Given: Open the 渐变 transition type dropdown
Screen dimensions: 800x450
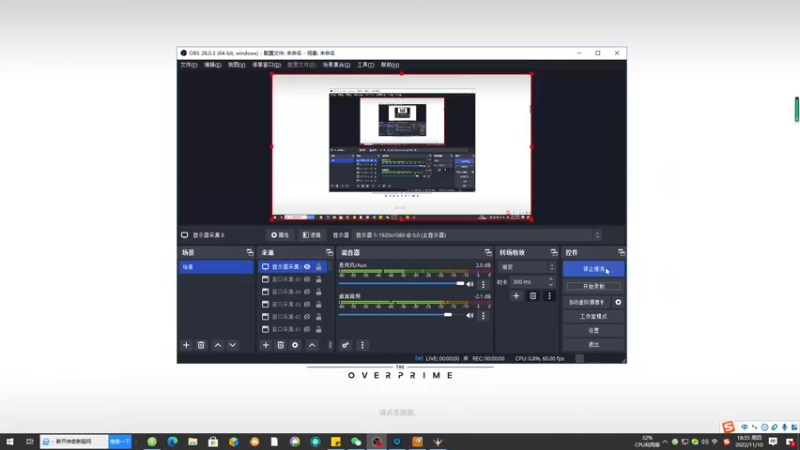Looking at the screenshot, I should point(527,267).
